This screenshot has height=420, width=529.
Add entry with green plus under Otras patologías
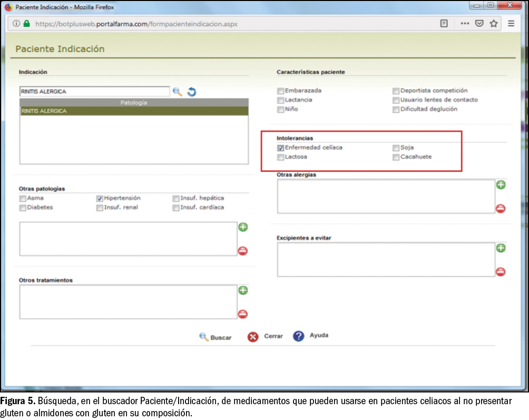(243, 227)
